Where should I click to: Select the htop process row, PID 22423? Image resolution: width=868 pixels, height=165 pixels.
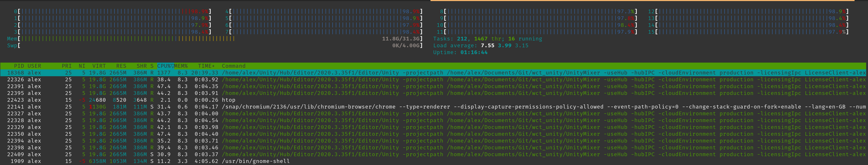pos(135,100)
